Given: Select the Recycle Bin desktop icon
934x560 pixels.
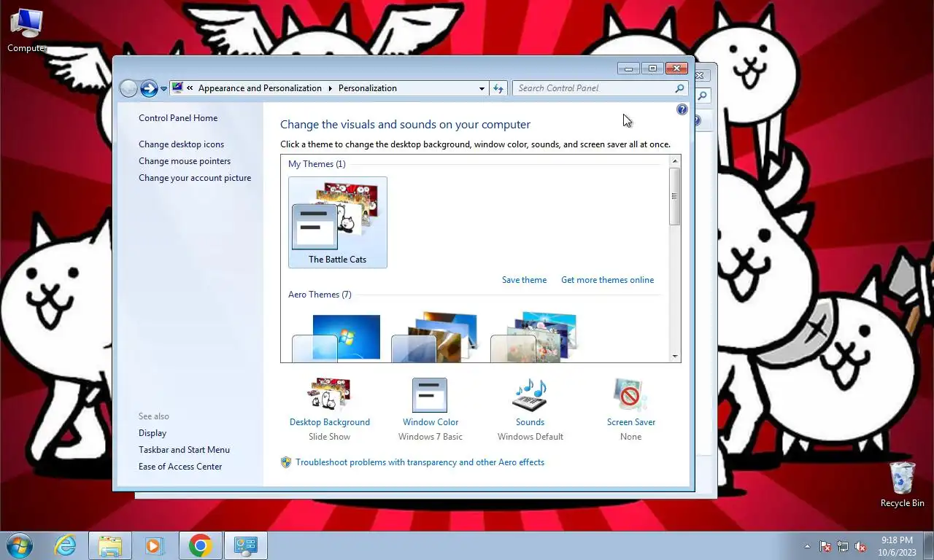Looking at the screenshot, I should (x=902, y=483).
